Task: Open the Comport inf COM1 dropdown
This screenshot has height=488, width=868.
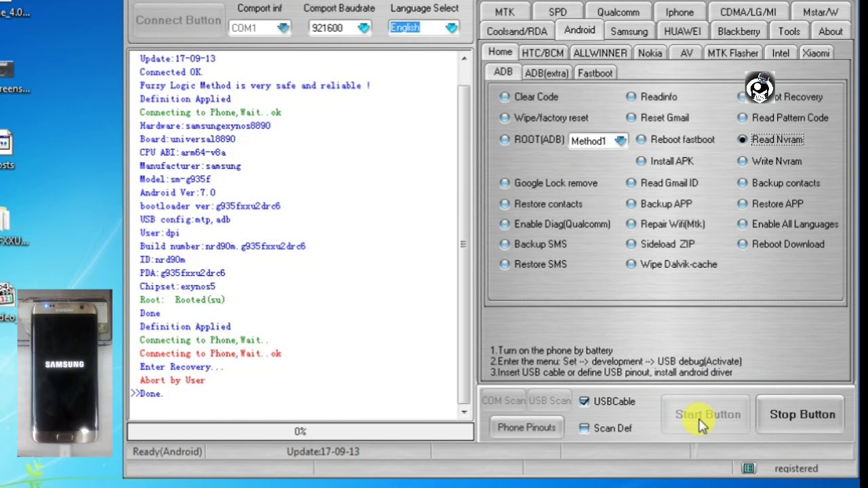Action: [283, 28]
